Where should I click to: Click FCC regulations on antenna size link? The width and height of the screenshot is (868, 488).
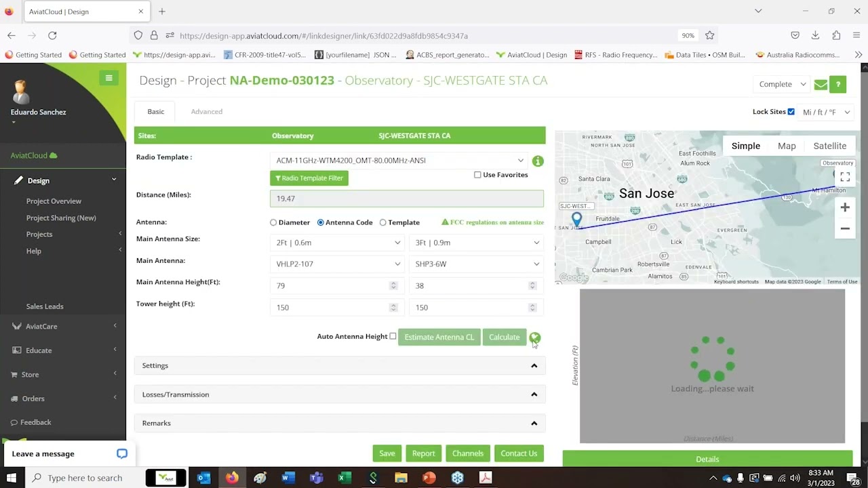click(x=493, y=222)
